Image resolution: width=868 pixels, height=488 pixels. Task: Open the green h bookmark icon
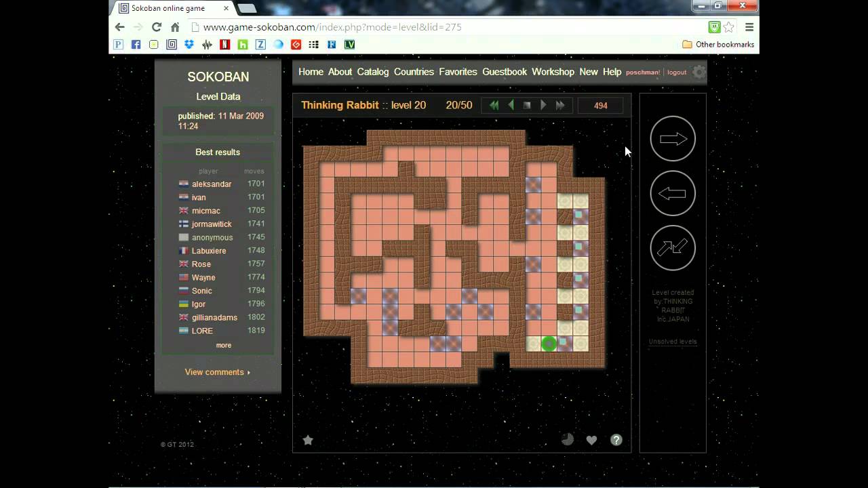click(x=243, y=45)
